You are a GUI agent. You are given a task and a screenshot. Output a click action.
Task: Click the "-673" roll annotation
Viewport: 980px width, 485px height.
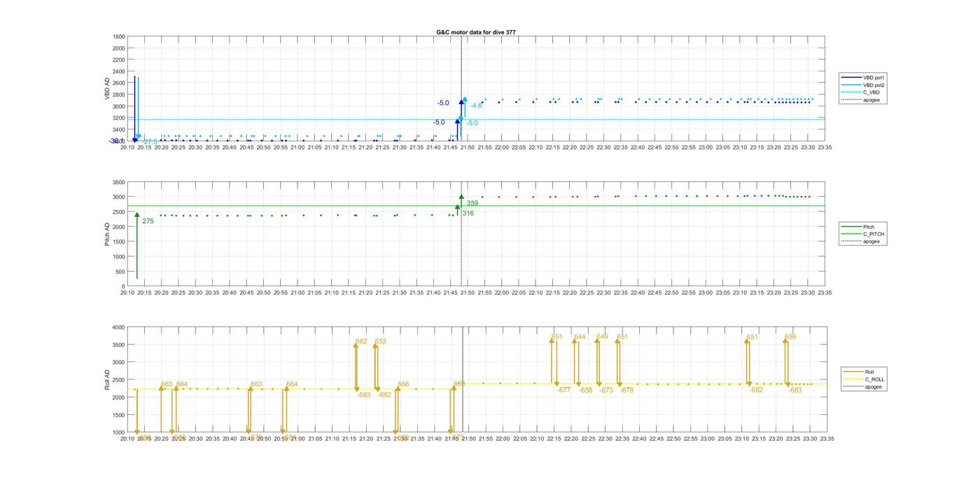click(x=606, y=391)
